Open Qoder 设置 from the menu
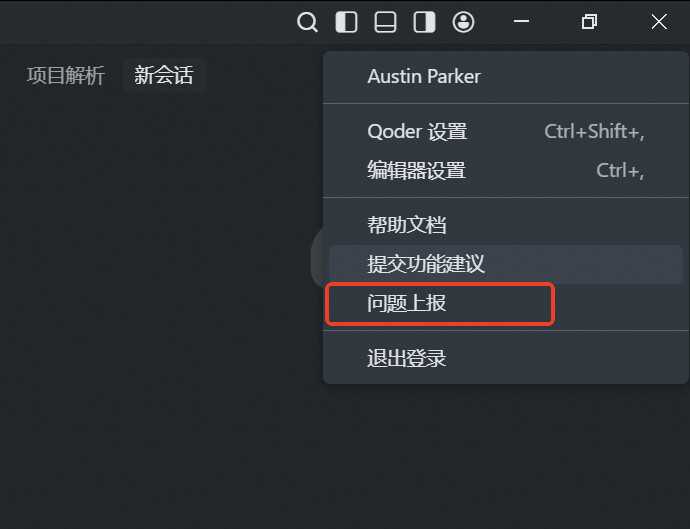This screenshot has height=529, width=690. [417, 131]
